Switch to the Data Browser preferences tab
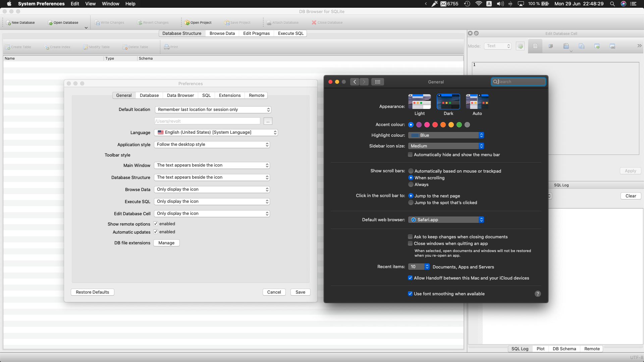Viewport: 644px width, 362px height. click(180, 96)
